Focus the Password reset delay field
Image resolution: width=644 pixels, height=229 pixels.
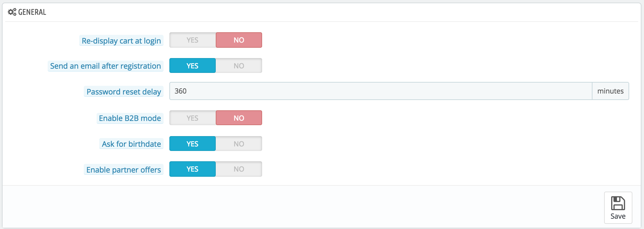click(381, 91)
